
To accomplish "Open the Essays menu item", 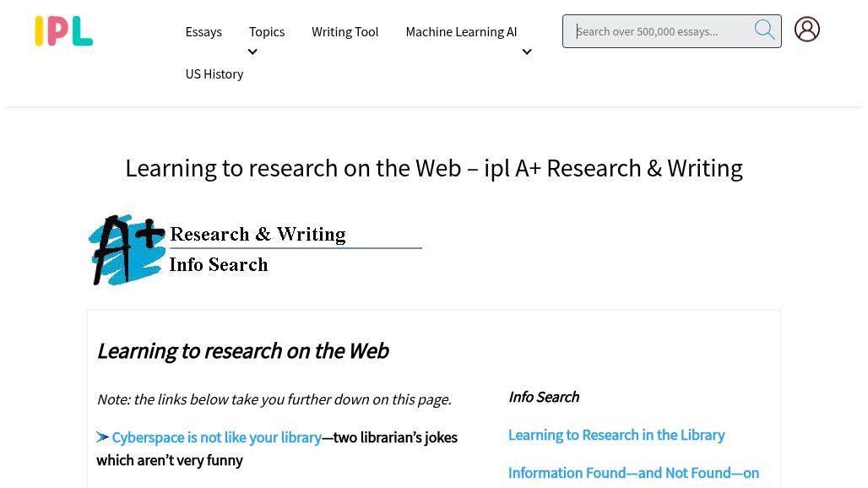I will tap(203, 31).
